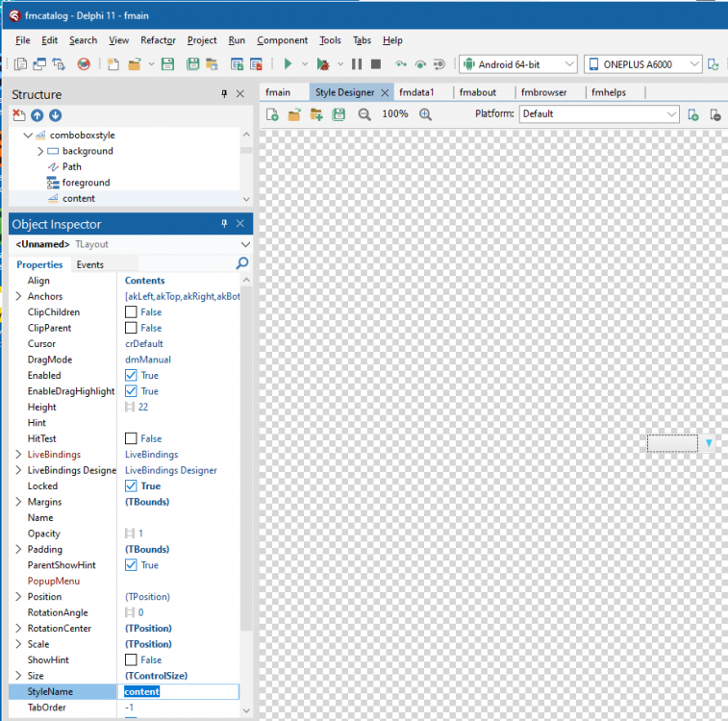Click the Remove File from Project icon

pyautogui.click(x=256, y=64)
